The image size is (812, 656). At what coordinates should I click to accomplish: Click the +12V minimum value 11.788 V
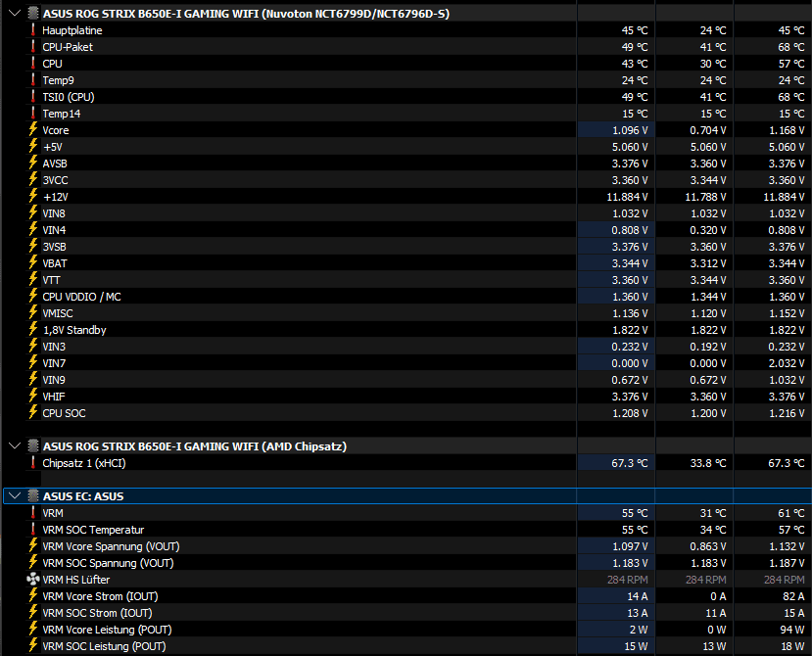(x=705, y=197)
